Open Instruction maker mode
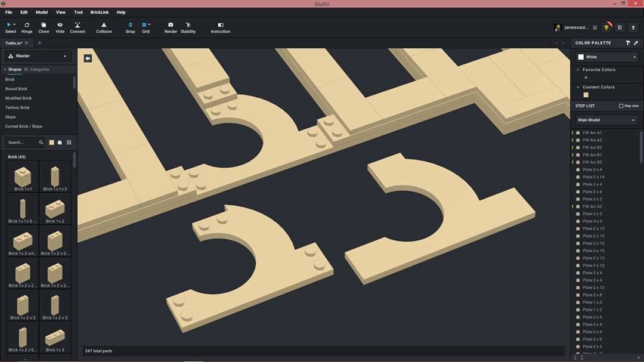This screenshot has height=362, width=644. coord(221,27)
